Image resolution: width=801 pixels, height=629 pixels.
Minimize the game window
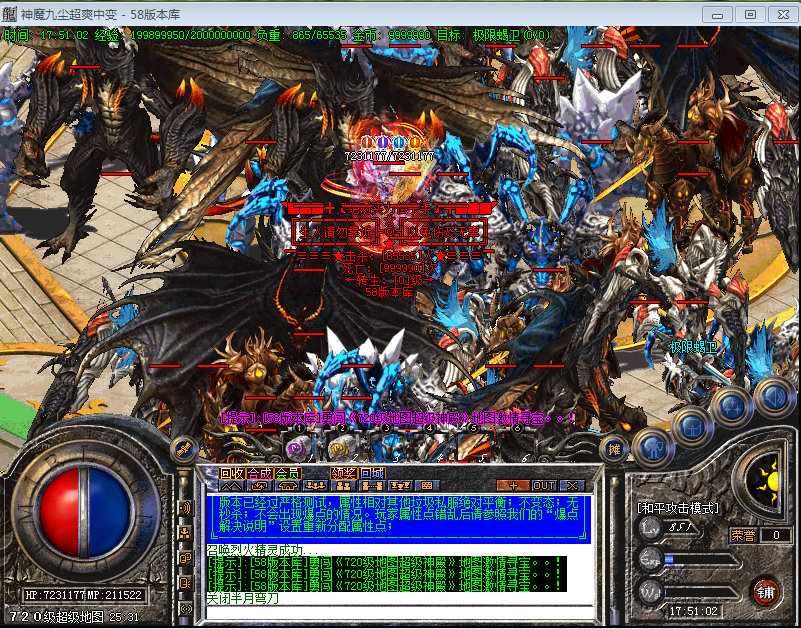pyautogui.click(x=717, y=14)
